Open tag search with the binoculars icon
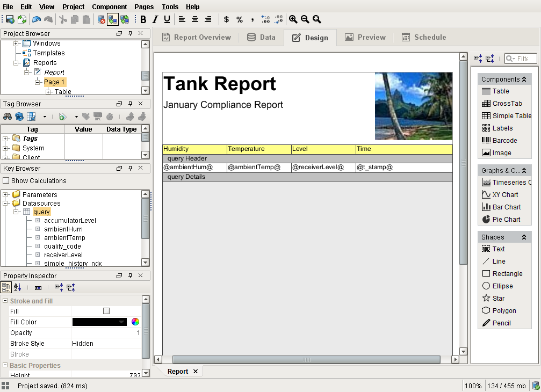Viewport: 541px width, 392px height. (x=8, y=116)
